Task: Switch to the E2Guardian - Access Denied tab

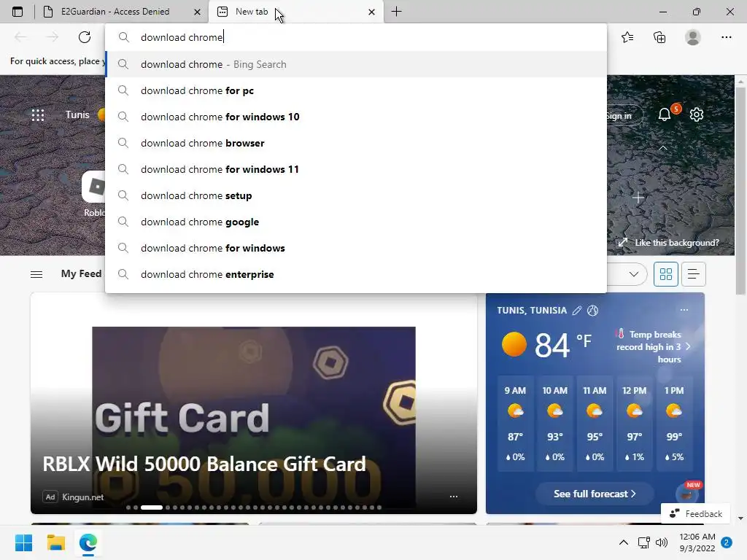Action: click(115, 12)
